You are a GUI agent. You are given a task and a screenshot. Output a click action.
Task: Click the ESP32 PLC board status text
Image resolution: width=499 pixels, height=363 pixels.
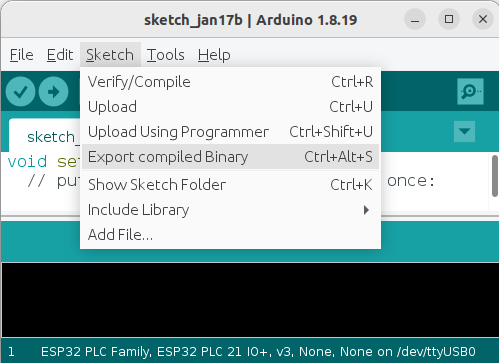pos(258,352)
